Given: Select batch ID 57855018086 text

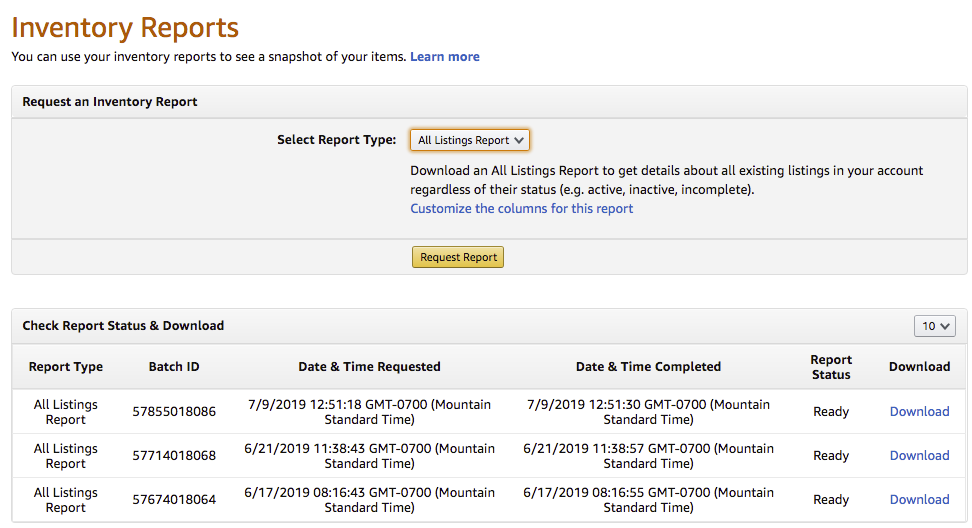Looking at the screenshot, I should pyautogui.click(x=174, y=411).
